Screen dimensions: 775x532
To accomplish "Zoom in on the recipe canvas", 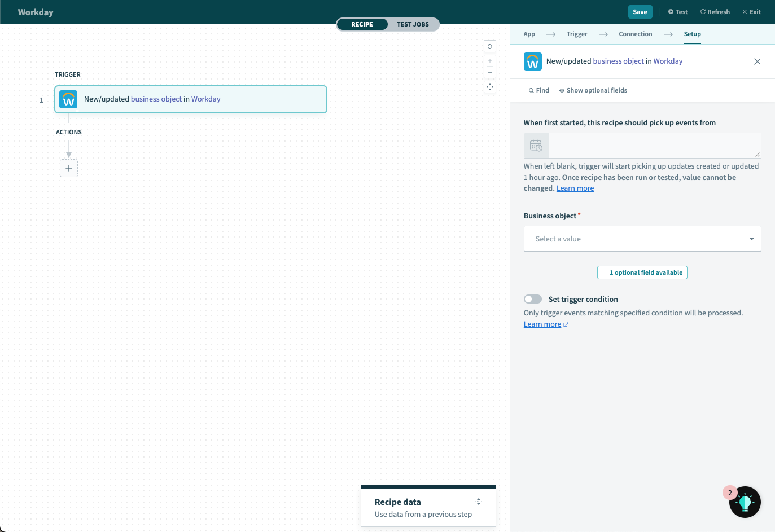I will [x=489, y=60].
